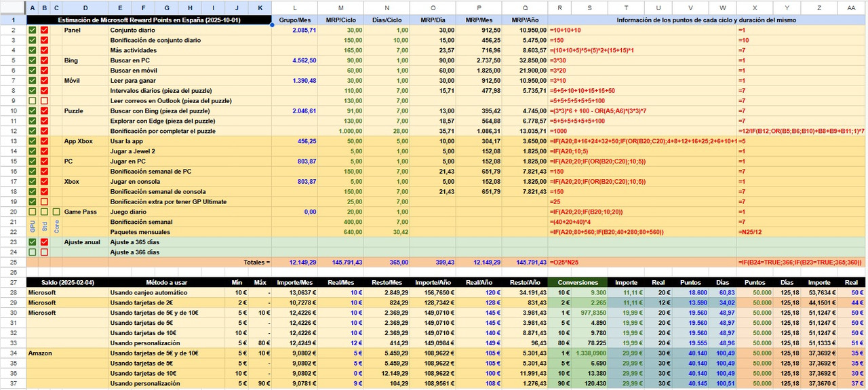
Task: Select the 'Importe/Mes' header cell
Action: coord(295,282)
